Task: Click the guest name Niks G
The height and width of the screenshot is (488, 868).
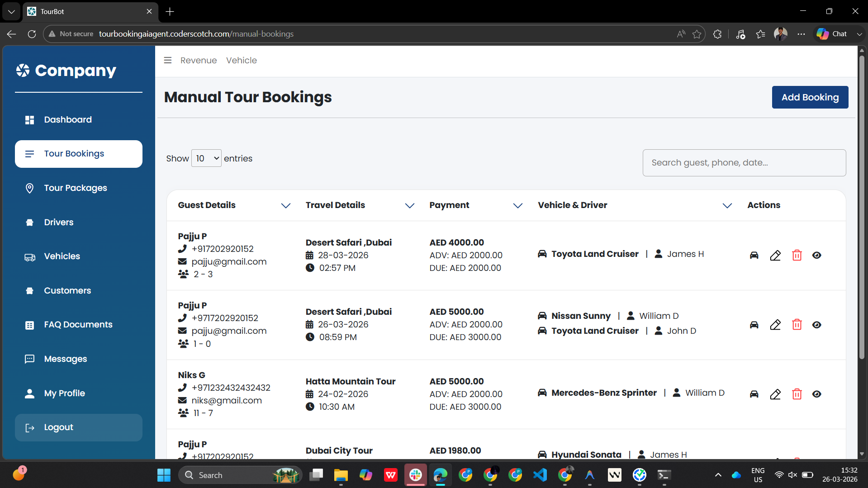Action: (191, 375)
